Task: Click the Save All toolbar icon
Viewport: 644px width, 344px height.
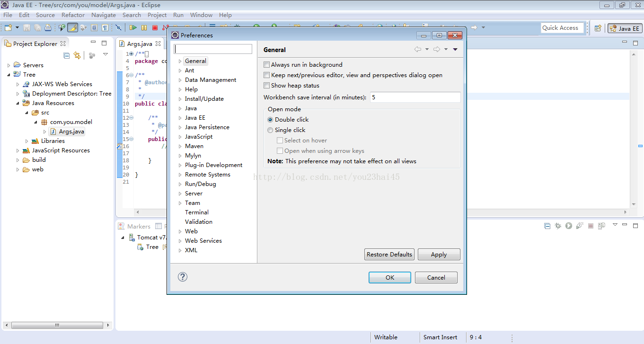Action: 37,28
